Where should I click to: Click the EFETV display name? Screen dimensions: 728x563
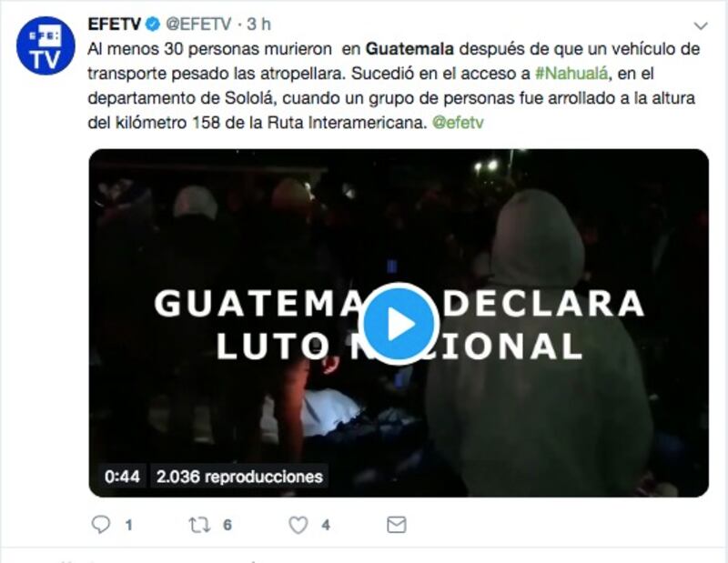(115, 25)
